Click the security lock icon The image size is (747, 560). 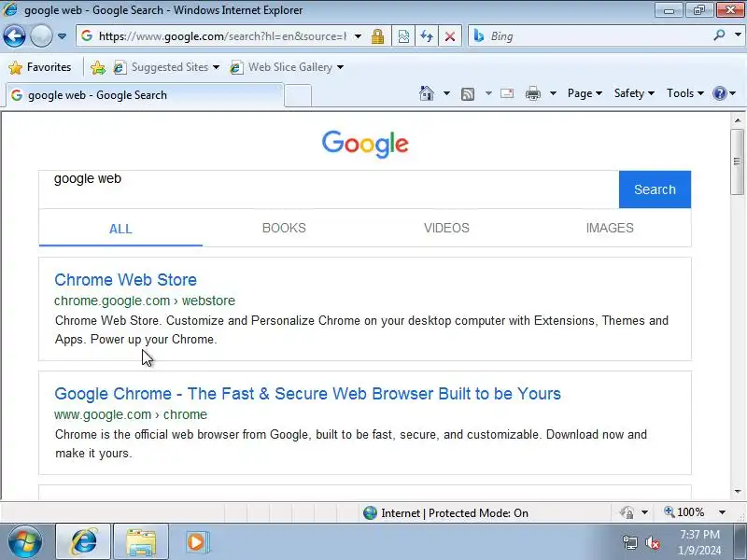(x=377, y=36)
